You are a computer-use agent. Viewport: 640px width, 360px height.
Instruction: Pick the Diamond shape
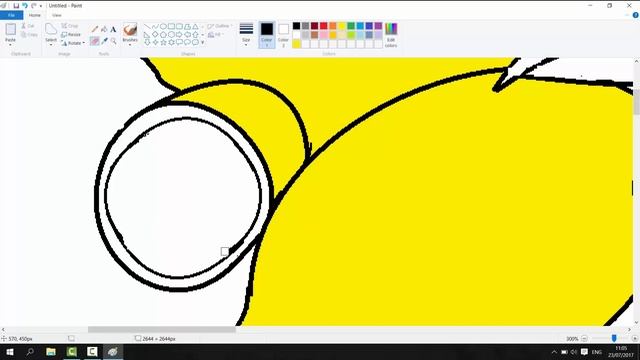click(x=155, y=34)
